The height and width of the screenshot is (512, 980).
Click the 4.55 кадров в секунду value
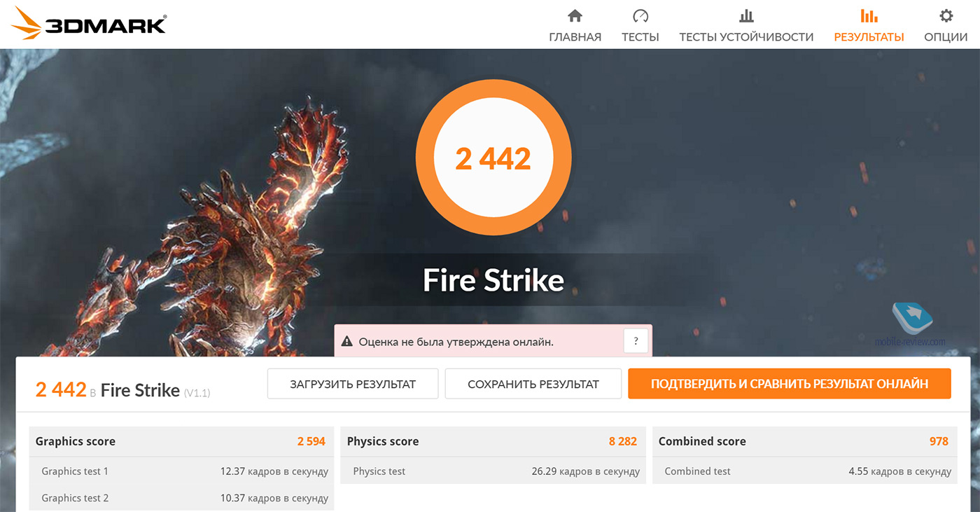click(x=900, y=471)
